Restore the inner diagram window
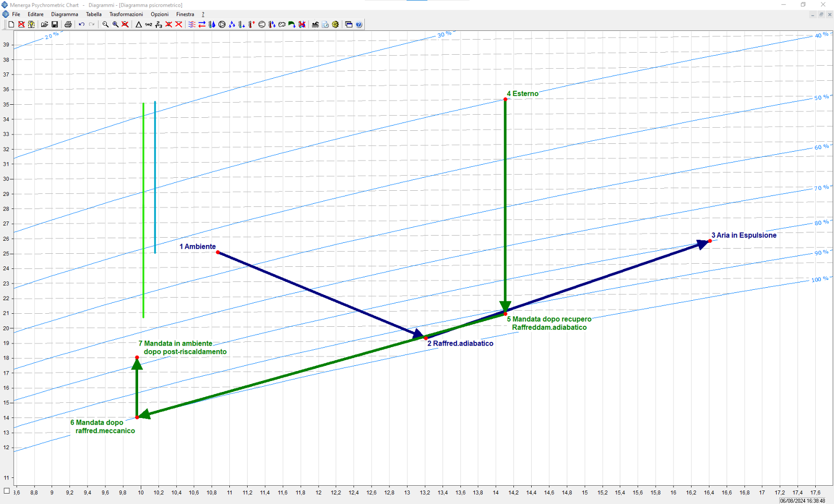The image size is (834, 504). 821,15
